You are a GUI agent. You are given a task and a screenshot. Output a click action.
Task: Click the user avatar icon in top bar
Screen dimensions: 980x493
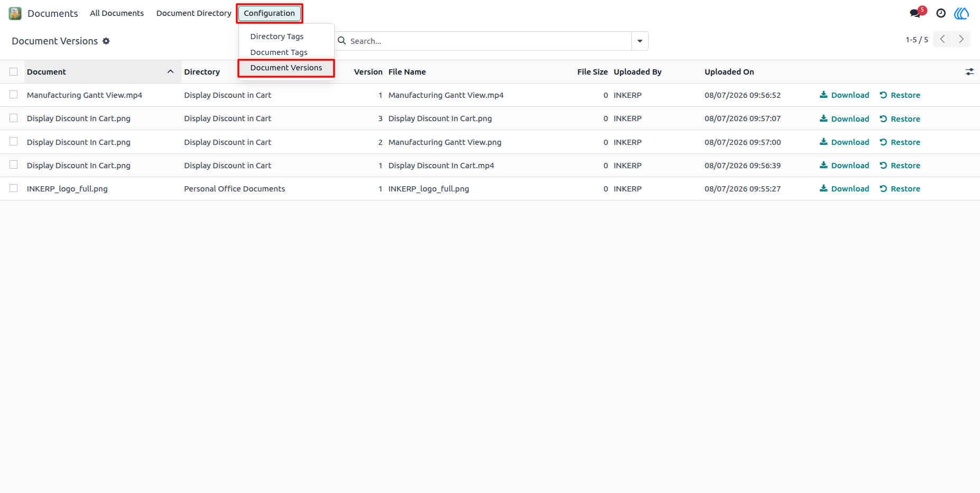[x=961, y=13]
